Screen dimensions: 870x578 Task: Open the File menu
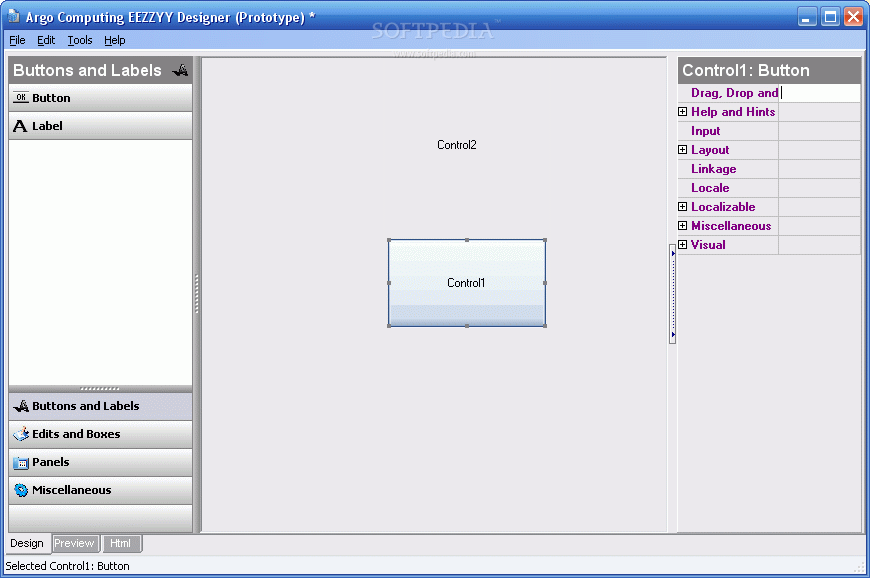[x=17, y=40]
